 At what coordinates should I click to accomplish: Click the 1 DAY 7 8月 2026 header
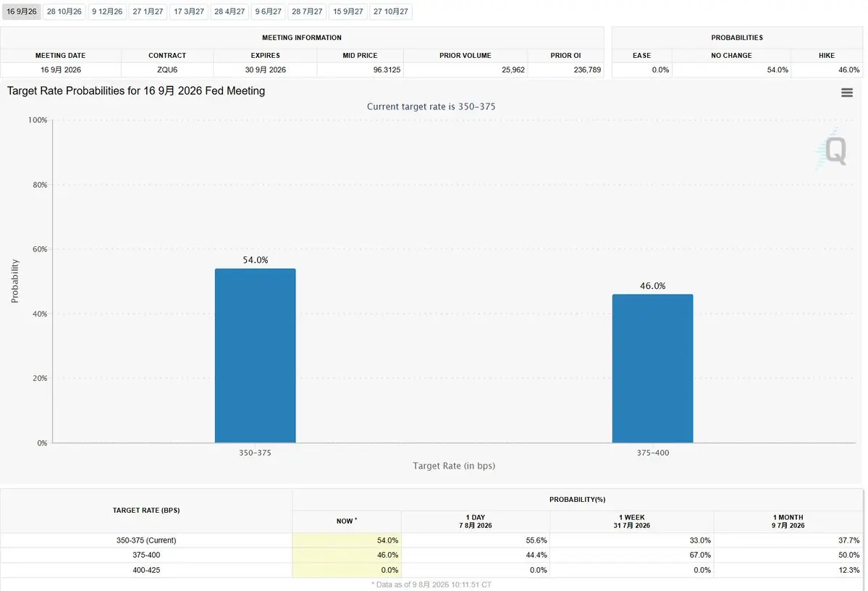coord(476,521)
